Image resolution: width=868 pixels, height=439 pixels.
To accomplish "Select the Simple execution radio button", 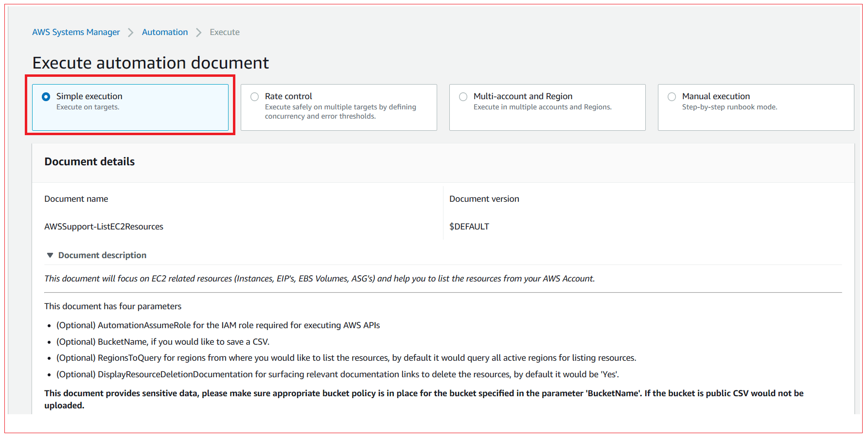I will pyautogui.click(x=46, y=96).
